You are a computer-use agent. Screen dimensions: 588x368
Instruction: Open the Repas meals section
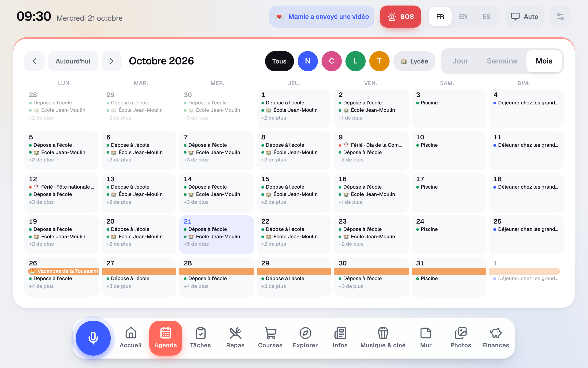click(235, 338)
